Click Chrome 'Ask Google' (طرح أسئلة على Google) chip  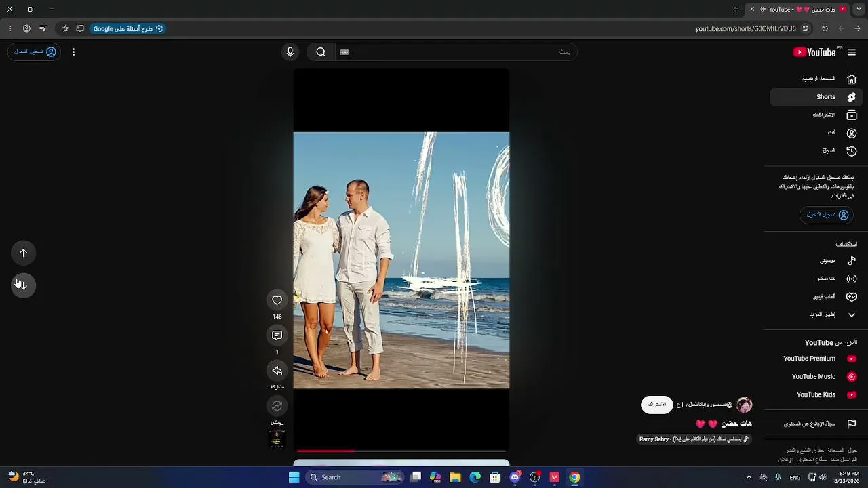127,28
